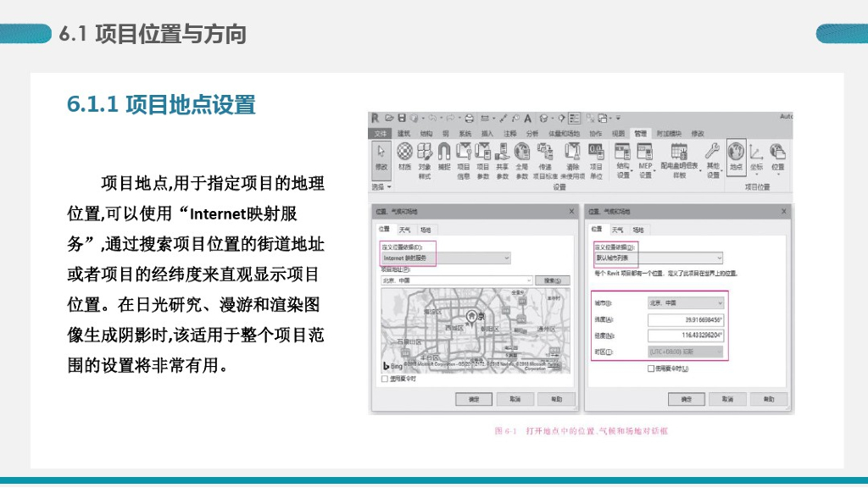The image size is (868, 488).
Task: Click 帮助 button in left dialog
Action: click(x=557, y=399)
